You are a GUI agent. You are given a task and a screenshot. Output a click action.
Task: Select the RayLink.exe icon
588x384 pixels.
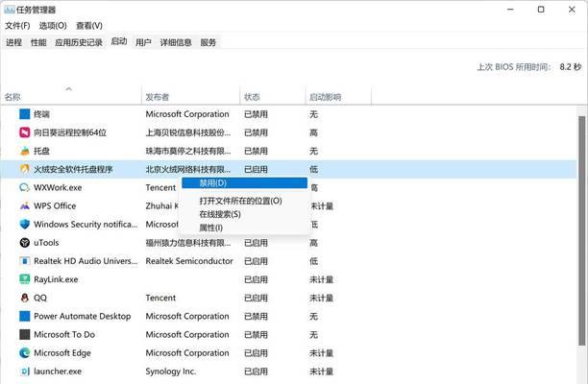tap(25, 279)
